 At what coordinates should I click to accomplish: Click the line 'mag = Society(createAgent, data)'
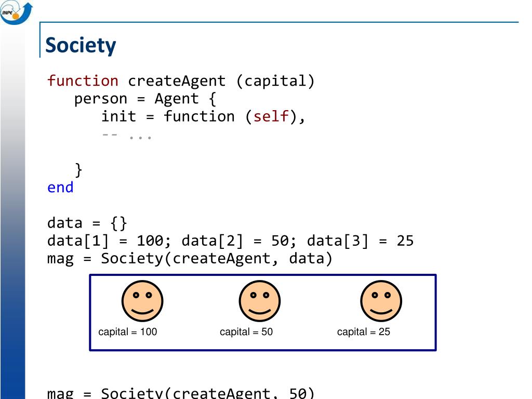(190, 259)
